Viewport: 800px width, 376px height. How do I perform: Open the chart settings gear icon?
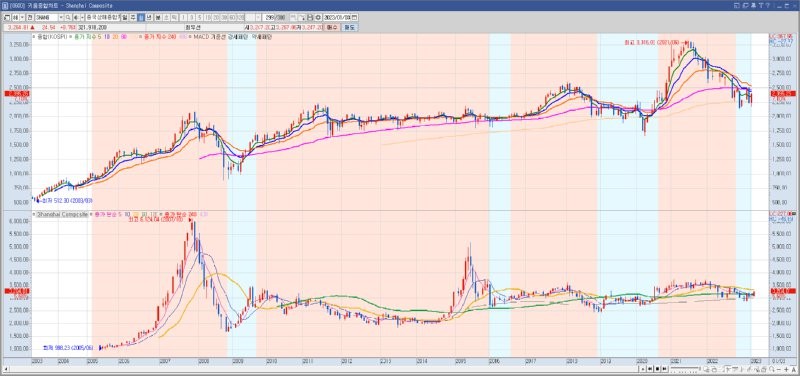[317, 17]
